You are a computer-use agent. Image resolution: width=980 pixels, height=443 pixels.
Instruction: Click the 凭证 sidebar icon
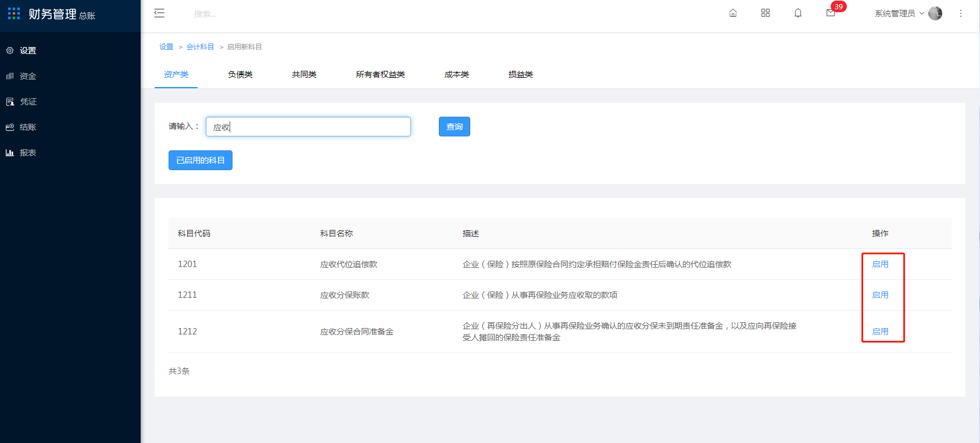(x=10, y=102)
